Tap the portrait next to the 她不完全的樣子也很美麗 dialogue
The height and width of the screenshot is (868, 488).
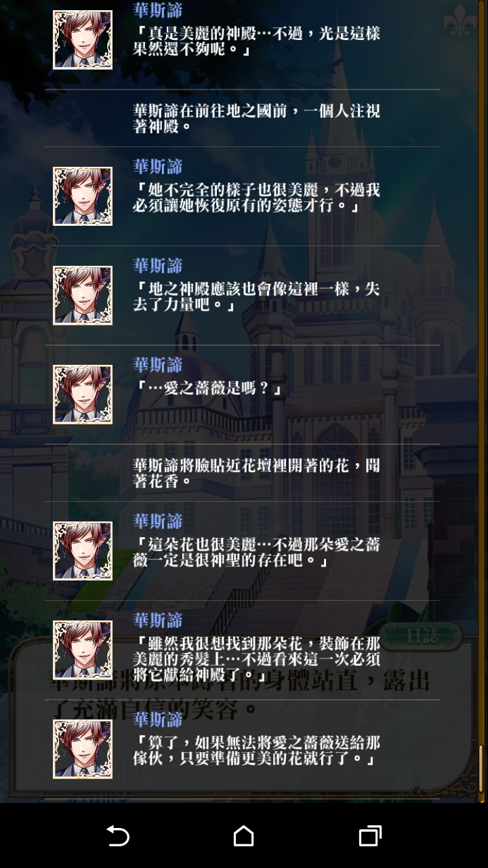[83, 196]
